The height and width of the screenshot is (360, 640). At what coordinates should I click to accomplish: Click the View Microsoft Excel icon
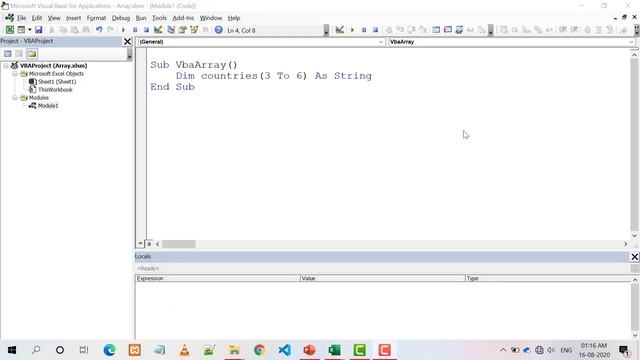(10, 30)
